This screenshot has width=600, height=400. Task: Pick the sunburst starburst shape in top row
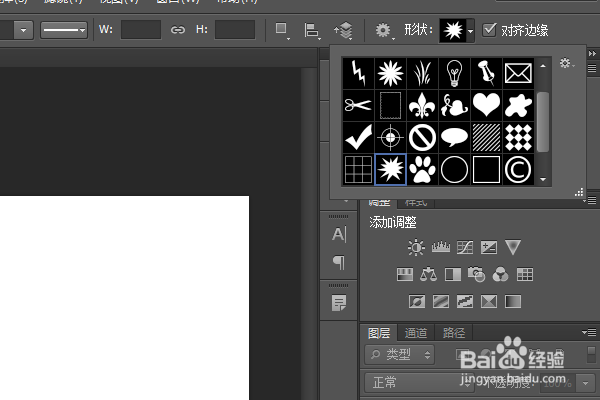point(390,73)
